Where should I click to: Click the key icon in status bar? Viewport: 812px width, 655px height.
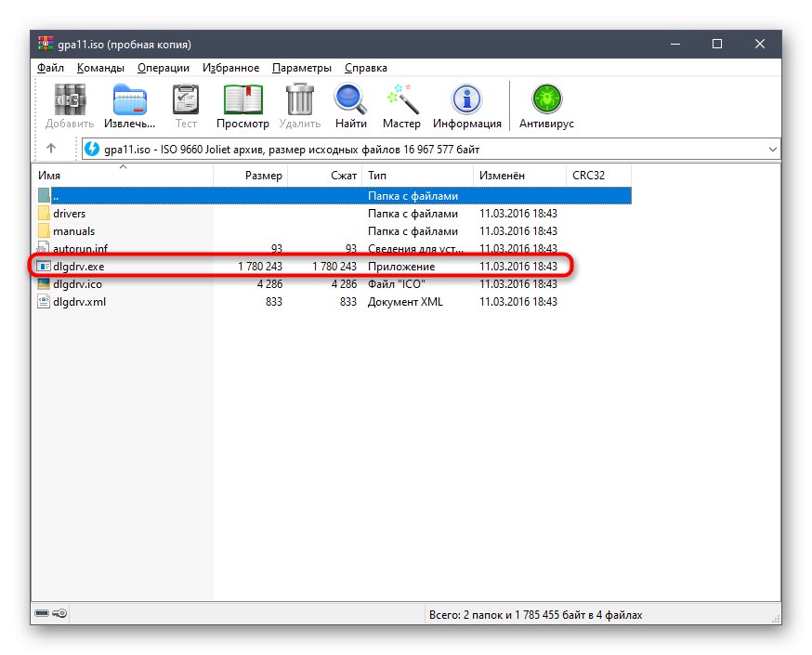click(59, 613)
